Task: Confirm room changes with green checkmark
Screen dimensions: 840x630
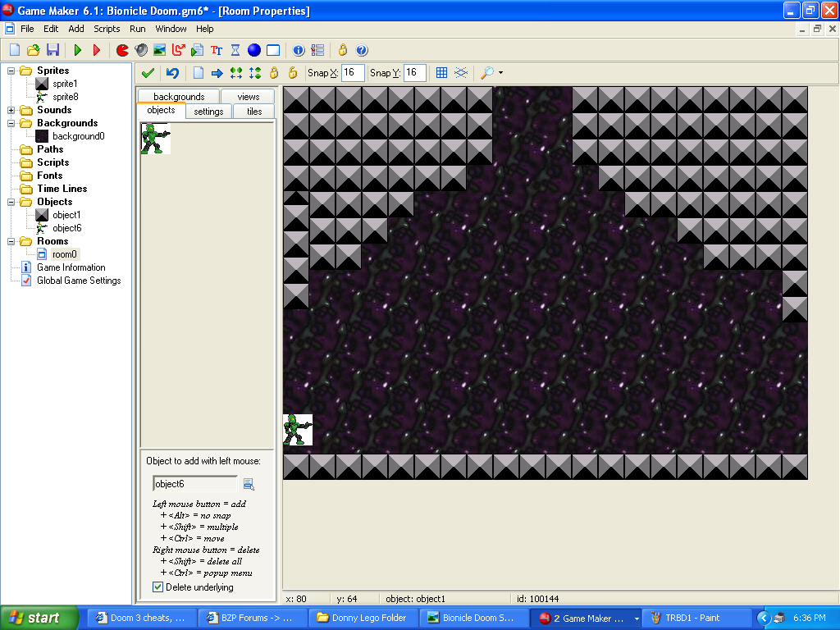Action: 148,73
